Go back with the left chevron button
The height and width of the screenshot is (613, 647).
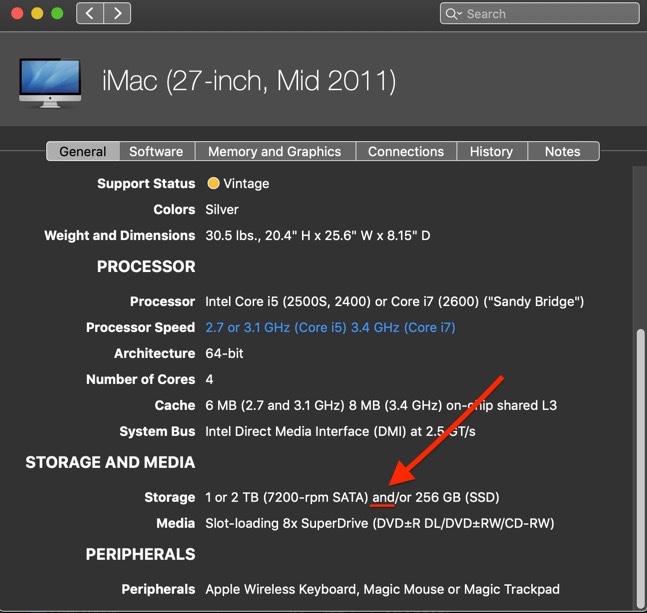pos(90,13)
